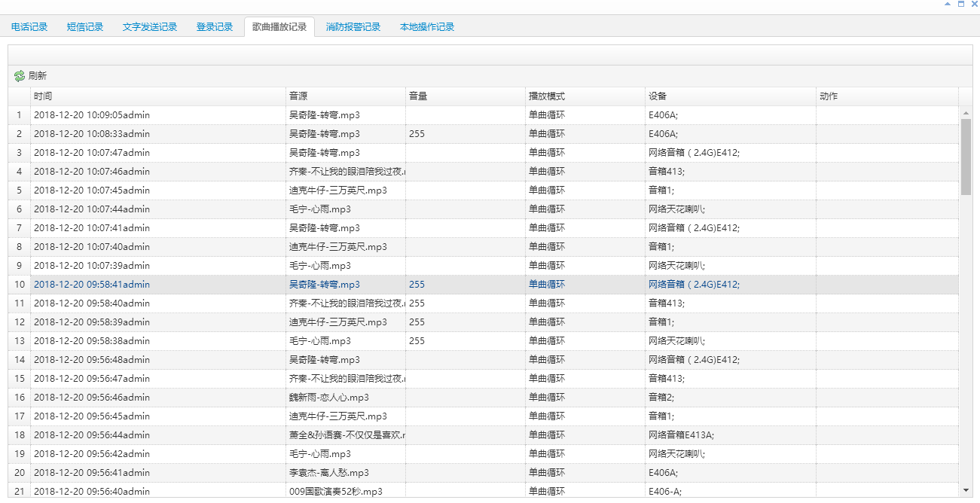Click the 刷新 refresh icon
The image size is (980, 503).
19,75
